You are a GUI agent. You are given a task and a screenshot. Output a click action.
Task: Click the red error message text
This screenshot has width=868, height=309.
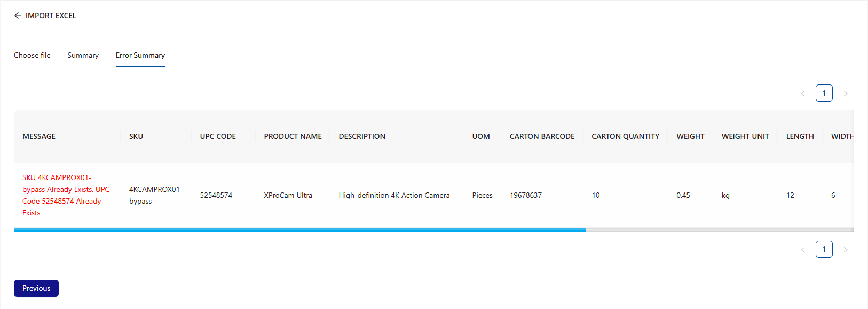tap(66, 195)
